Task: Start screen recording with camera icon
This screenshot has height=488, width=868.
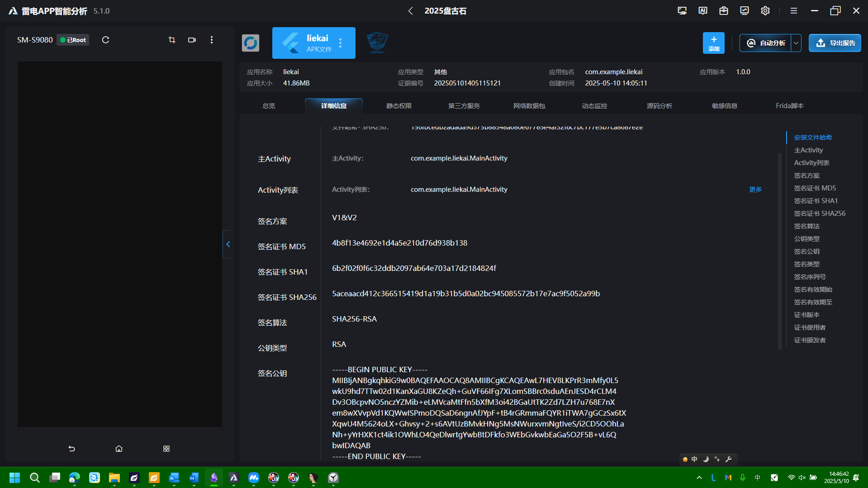Action: 192,40
